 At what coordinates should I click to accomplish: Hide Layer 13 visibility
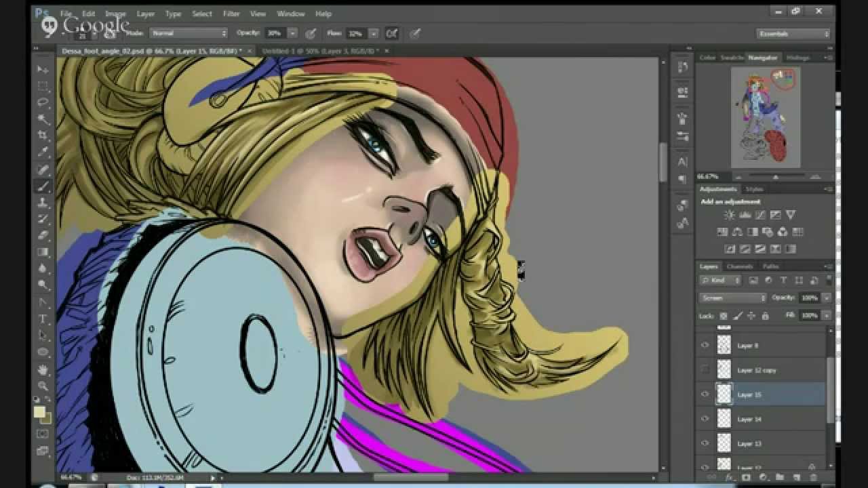705,443
